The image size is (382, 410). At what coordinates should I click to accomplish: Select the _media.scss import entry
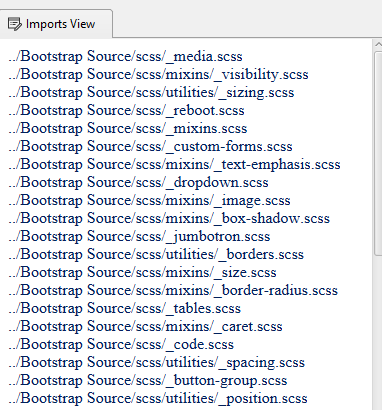click(126, 56)
